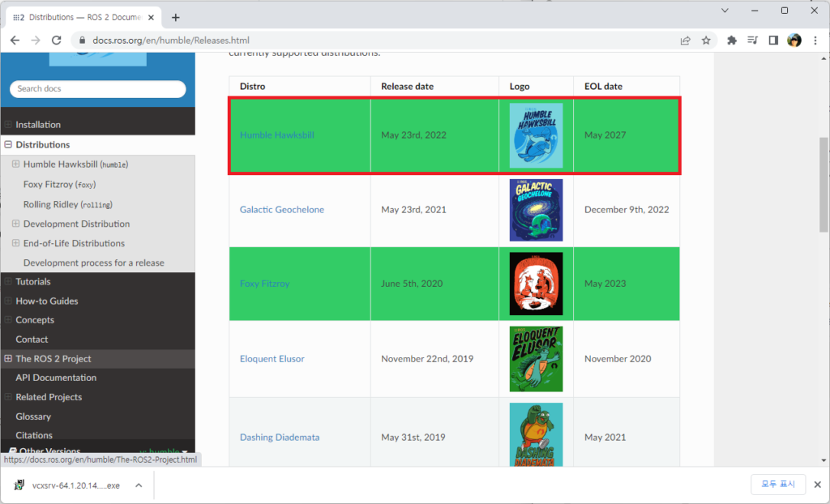Bookmark this page with the star
The height and width of the screenshot is (504, 830).
[x=706, y=41]
